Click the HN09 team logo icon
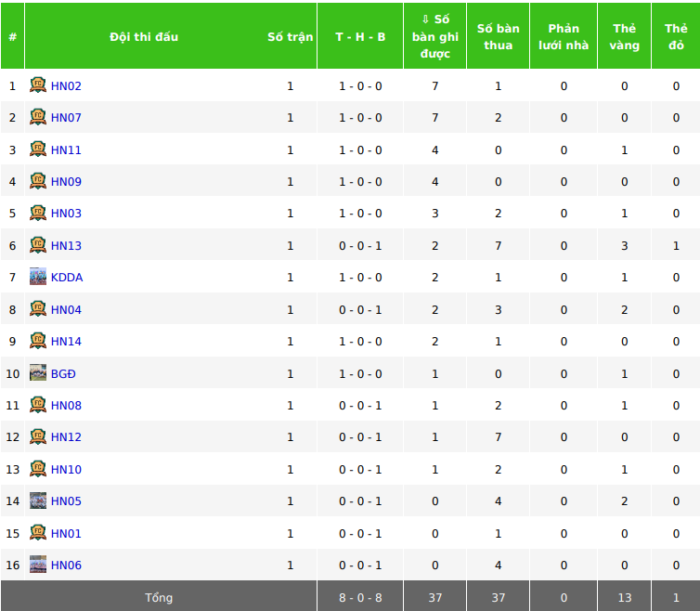Image resolution: width=700 pixels, height=611 pixels. click(x=38, y=181)
